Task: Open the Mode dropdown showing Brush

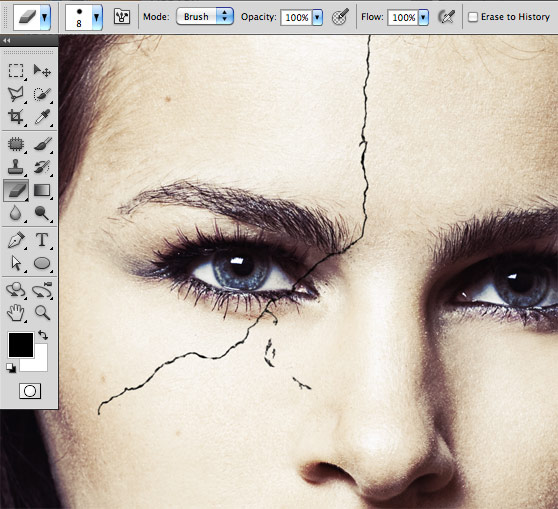Action: point(205,17)
